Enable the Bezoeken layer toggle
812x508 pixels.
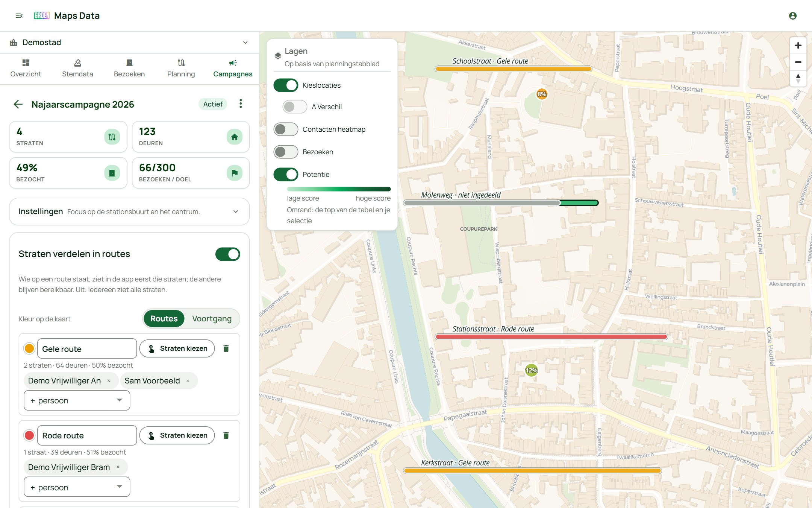286,152
